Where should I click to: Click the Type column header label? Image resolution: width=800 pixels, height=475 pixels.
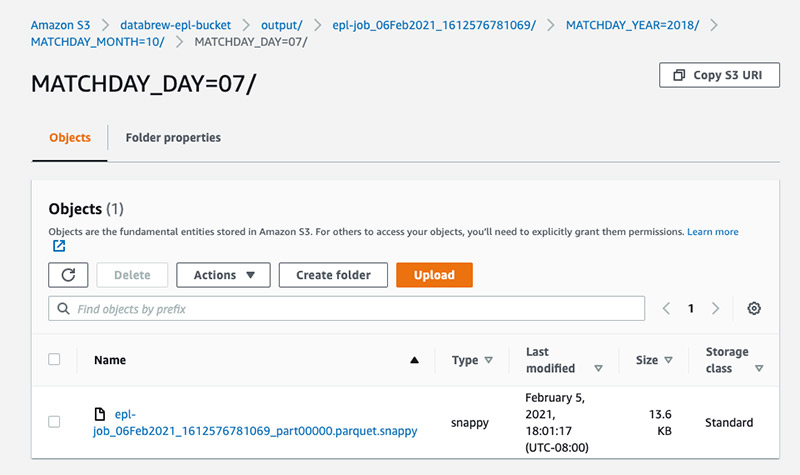click(x=465, y=360)
